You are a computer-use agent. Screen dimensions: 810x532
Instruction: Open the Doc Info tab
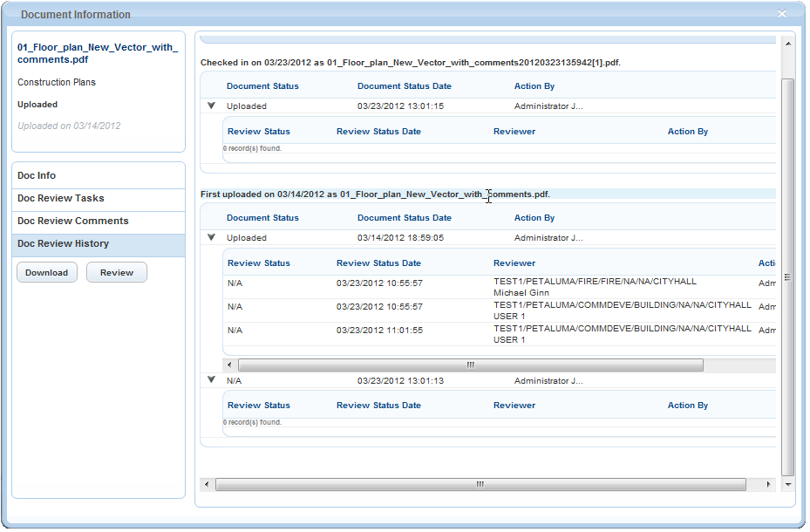(x=37, y=175)
